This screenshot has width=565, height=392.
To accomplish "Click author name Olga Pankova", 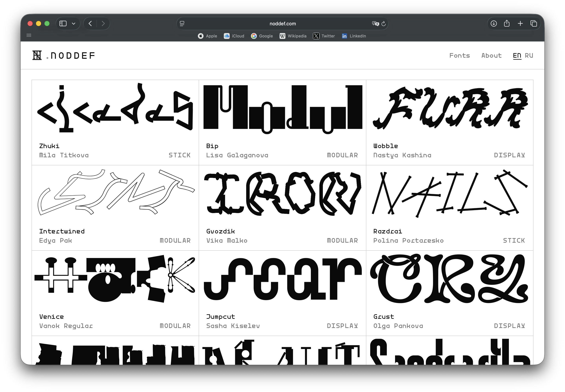I will (x=398, y=326).
